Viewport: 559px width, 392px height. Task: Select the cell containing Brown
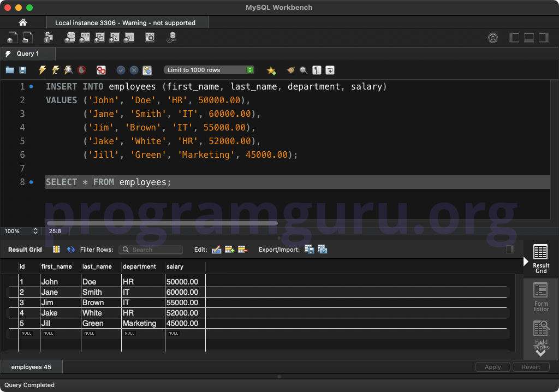tap(101, 302)
